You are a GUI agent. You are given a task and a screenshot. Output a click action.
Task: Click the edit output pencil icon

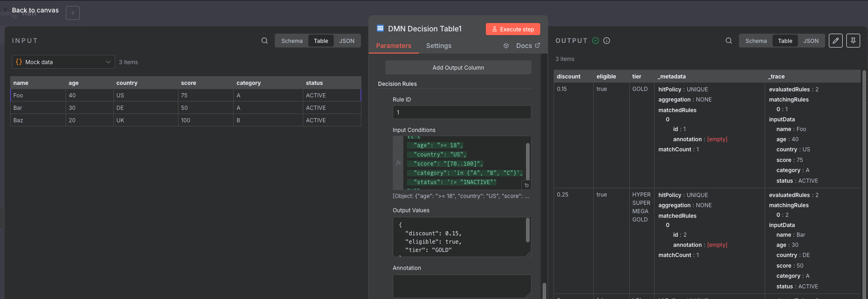tap(836, 41)
